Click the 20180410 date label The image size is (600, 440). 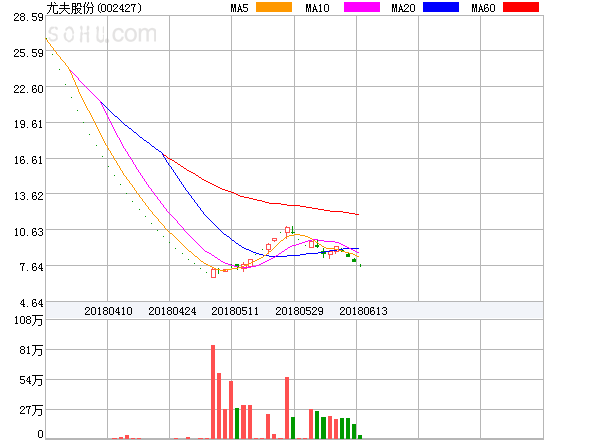[x=108, y=311]
